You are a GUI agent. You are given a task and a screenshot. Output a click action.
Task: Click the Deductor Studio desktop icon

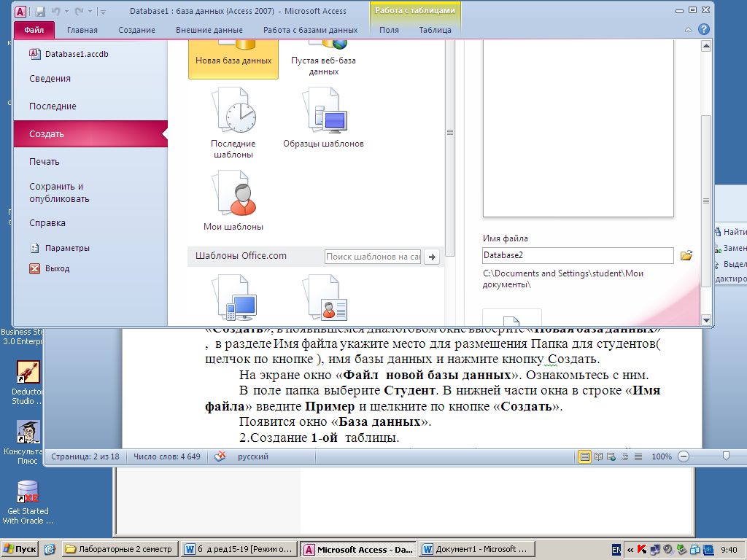click(27, 384)
